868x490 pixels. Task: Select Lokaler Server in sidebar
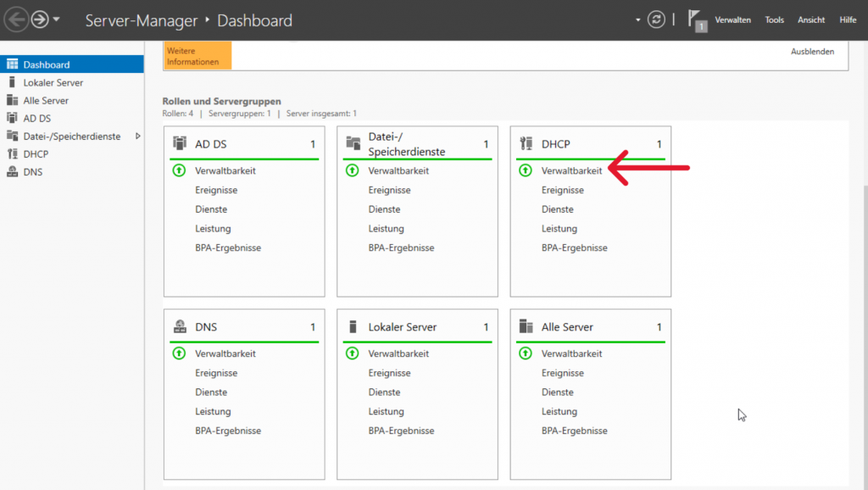[53, 83]
